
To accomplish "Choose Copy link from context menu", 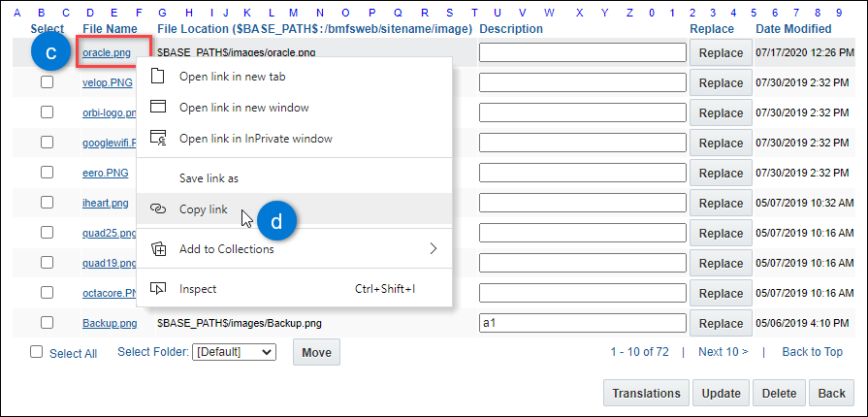I will tap(295, 208).
